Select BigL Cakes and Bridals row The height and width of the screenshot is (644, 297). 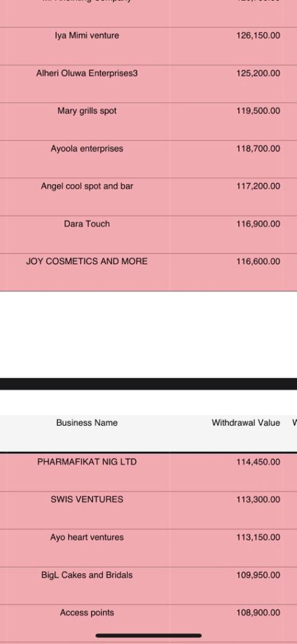coord(148,586)
